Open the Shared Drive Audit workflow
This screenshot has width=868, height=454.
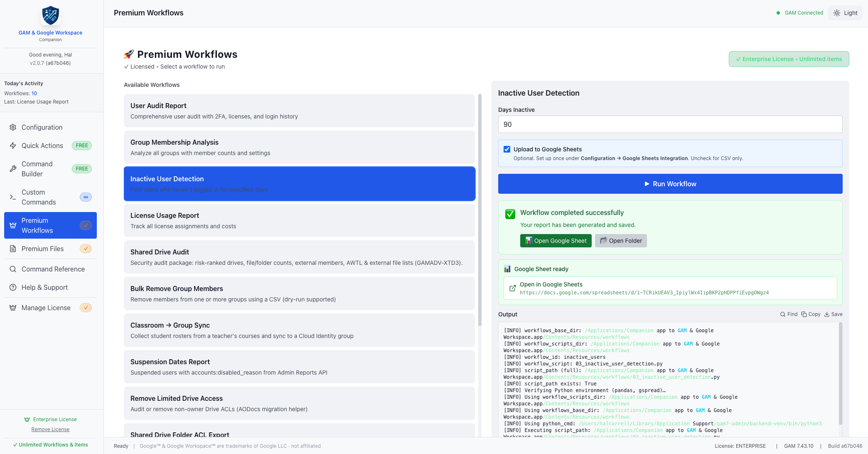299,257
